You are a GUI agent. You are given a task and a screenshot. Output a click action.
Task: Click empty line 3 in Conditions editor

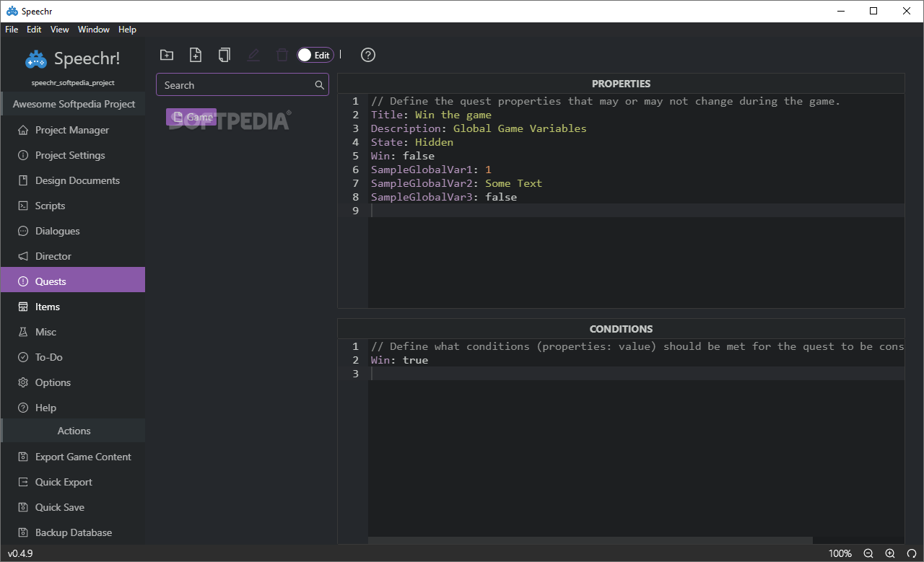[637, 374]
